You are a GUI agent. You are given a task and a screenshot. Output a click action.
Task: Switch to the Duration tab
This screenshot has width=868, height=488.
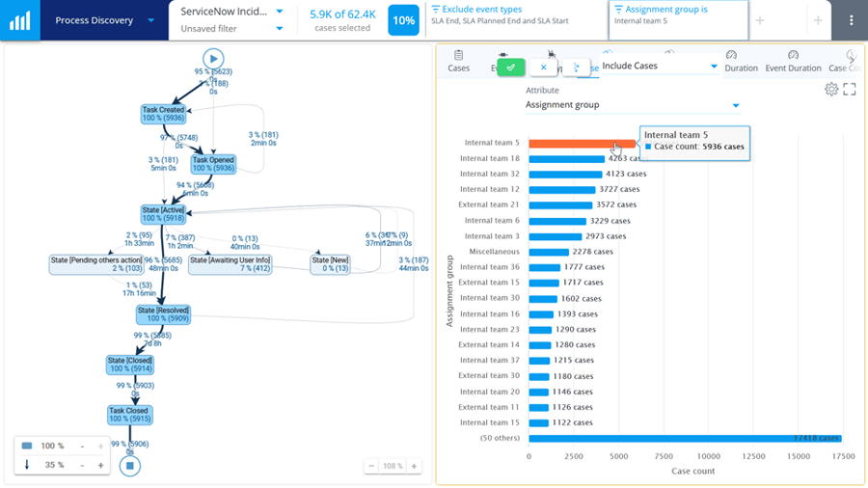(741, 62)
